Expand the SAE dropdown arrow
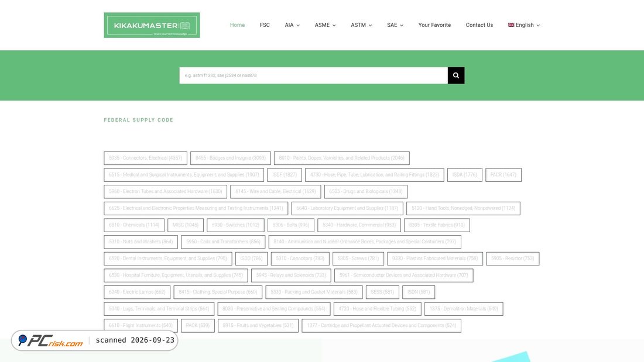 [x=402, y=26]
